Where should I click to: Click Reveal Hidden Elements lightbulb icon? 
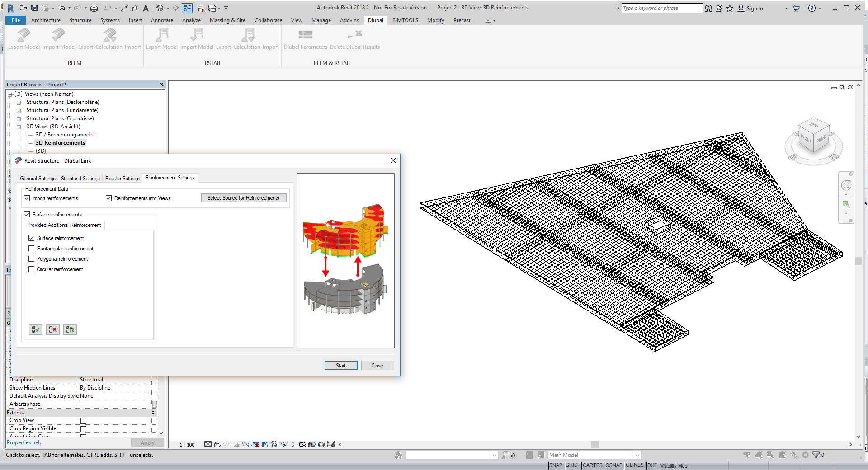(x=293, y=444)
